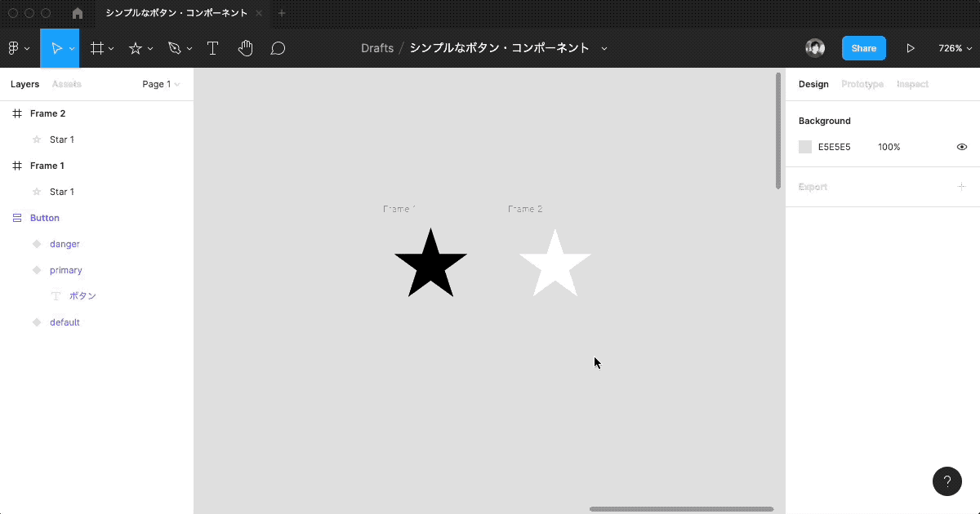Expand the Page 1 dropdown
Image resolution: width=980 pixels, height=514 pixels.
160,84
